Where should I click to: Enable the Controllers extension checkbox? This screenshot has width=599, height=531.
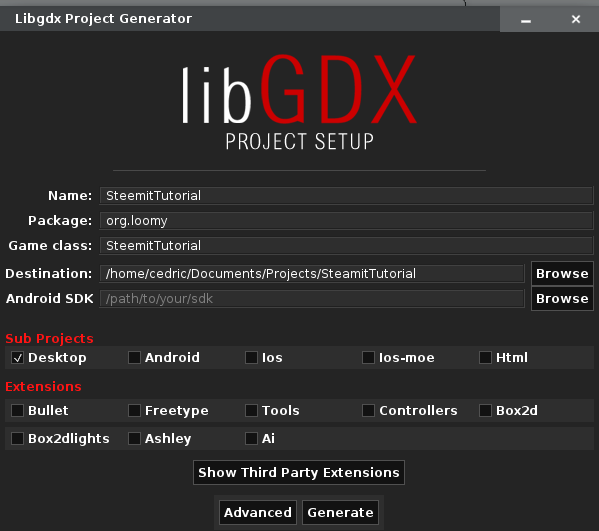pyautogui.click(x=368, y=411)
